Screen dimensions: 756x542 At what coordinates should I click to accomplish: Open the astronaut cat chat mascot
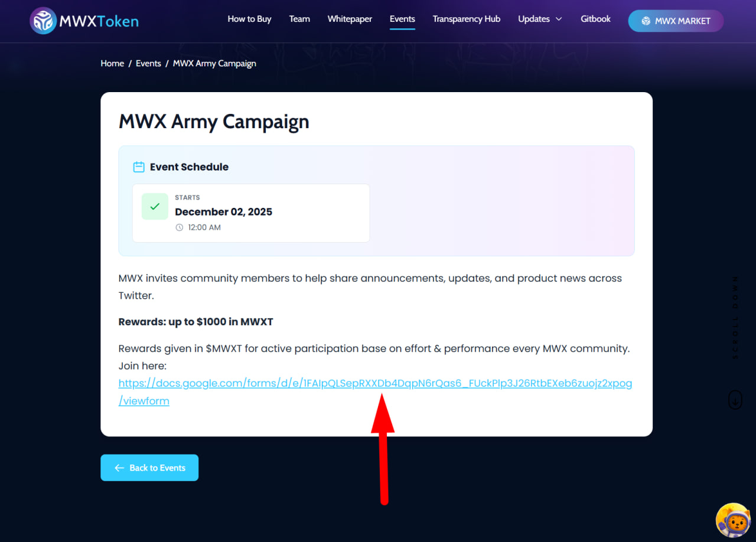[733, 520]
